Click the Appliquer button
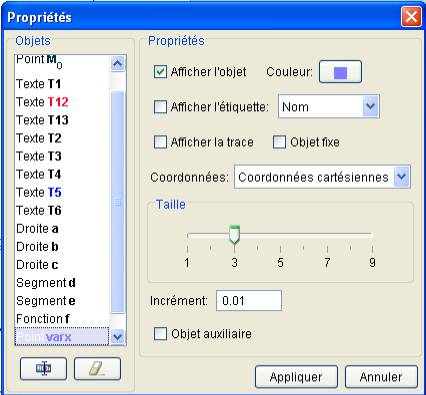The image size is (426, 395). pos(296,377)
